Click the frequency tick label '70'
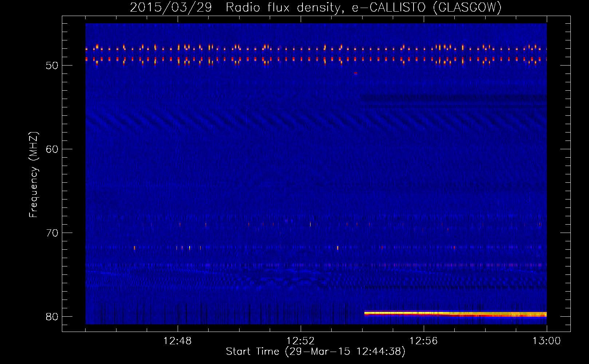 [x=52, y=233]
